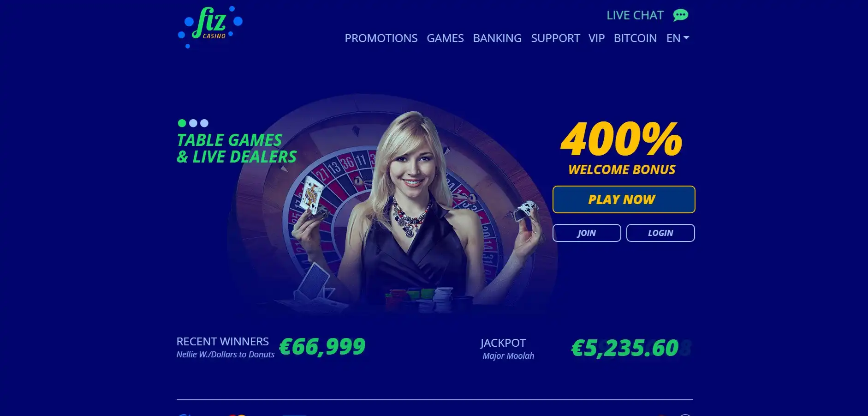Viewport: 868px width, 416px height.
Task: Click the caret arrow next to EN
Action: pyautogui.click(x=686, y=38)
